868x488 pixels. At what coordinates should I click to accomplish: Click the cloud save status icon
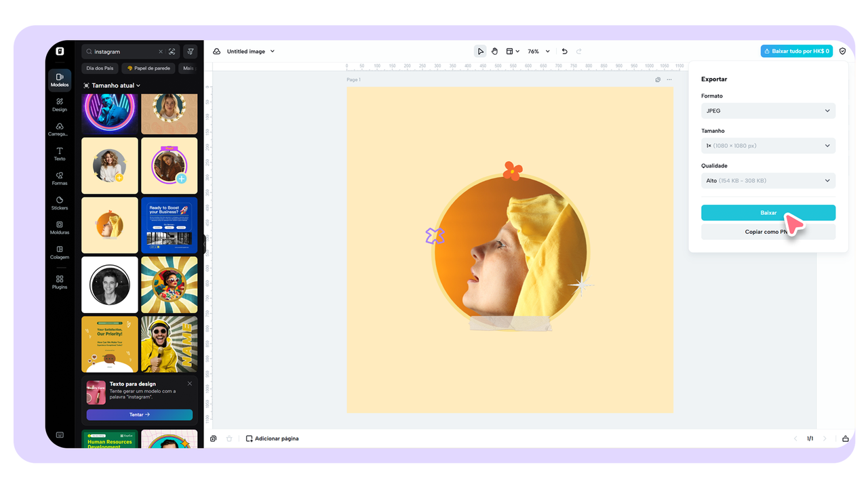[217, 52]
